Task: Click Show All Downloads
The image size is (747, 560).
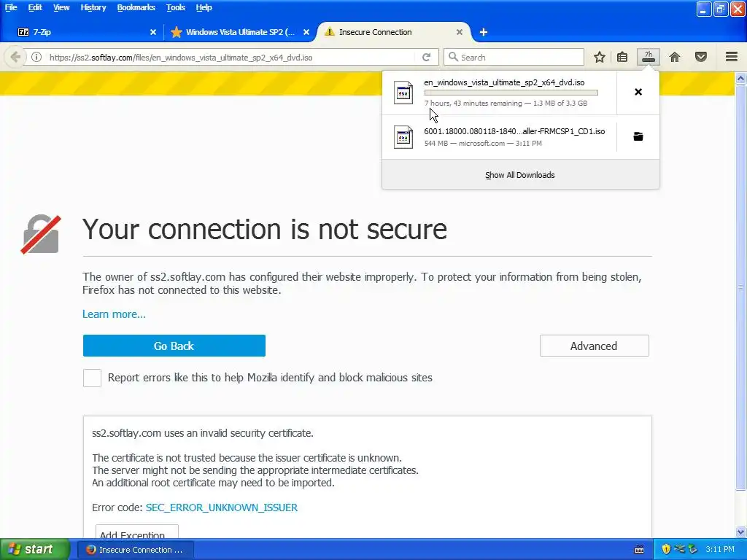Action: pyautogui.click(x=520, y=175)
